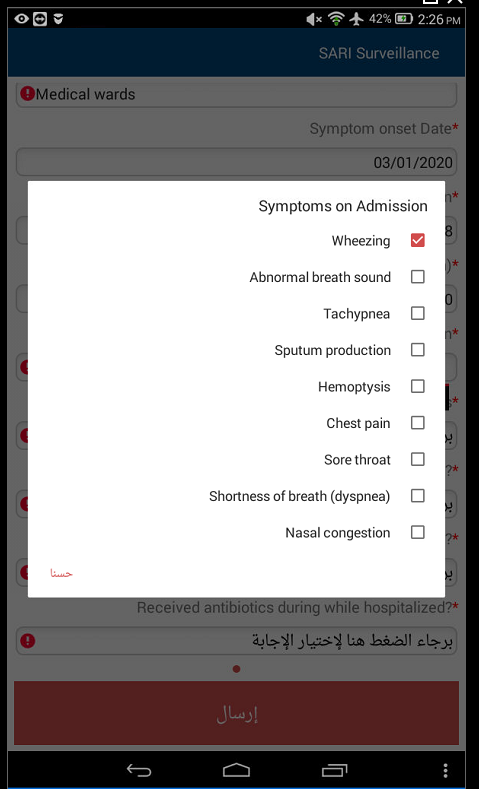Open the three-dot overflow menu icon
This screenshot has width=479, height=789.
tap(445, 770)
